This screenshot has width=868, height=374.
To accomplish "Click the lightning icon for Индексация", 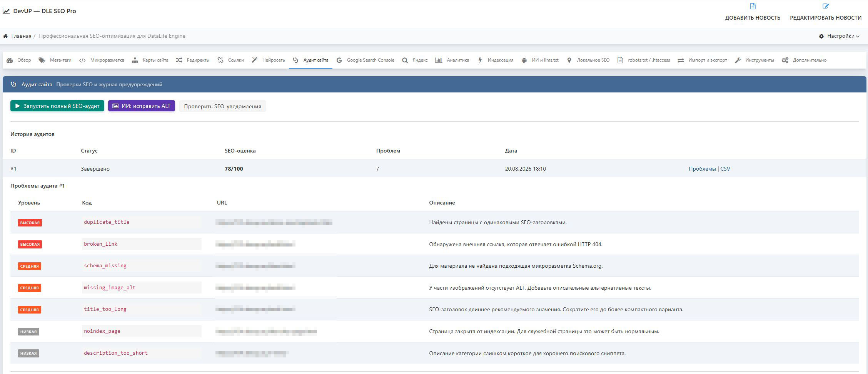I will click(x=480, y=60).
